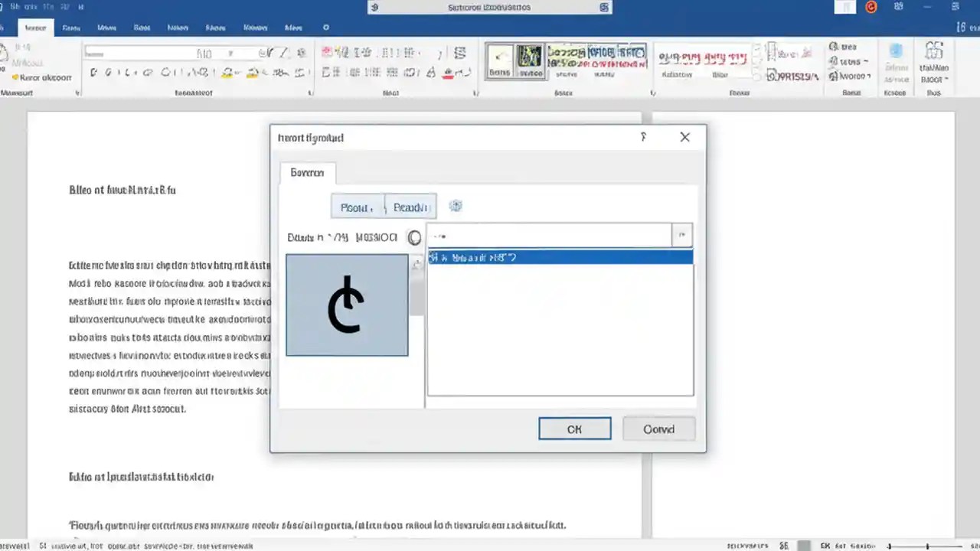980x551 pixels.
Task: Click the Italic formatting icon
Action: [x=109, y=73]
